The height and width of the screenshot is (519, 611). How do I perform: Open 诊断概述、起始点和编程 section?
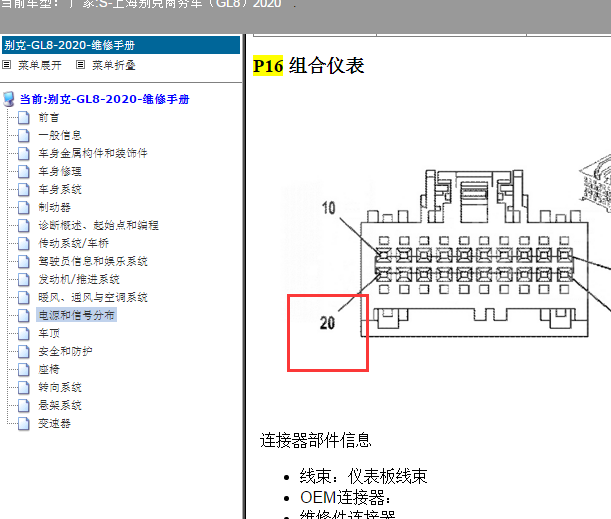tap(98, 225)
